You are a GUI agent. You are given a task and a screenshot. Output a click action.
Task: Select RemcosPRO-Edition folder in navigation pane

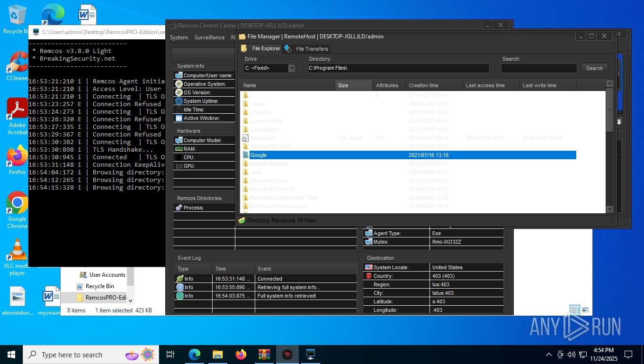101,298
